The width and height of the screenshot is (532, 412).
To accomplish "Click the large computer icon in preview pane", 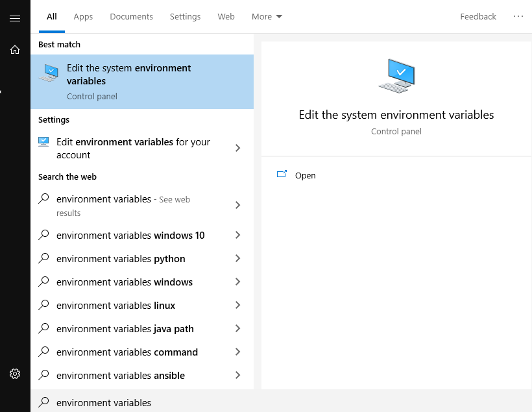I will [x=396, y=75].
